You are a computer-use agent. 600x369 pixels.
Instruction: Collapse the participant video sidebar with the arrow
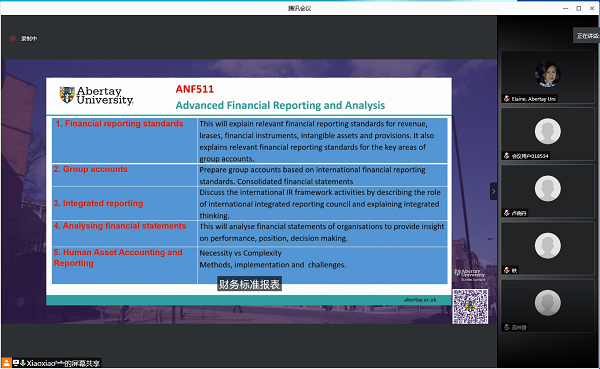[x=493, y=191]
